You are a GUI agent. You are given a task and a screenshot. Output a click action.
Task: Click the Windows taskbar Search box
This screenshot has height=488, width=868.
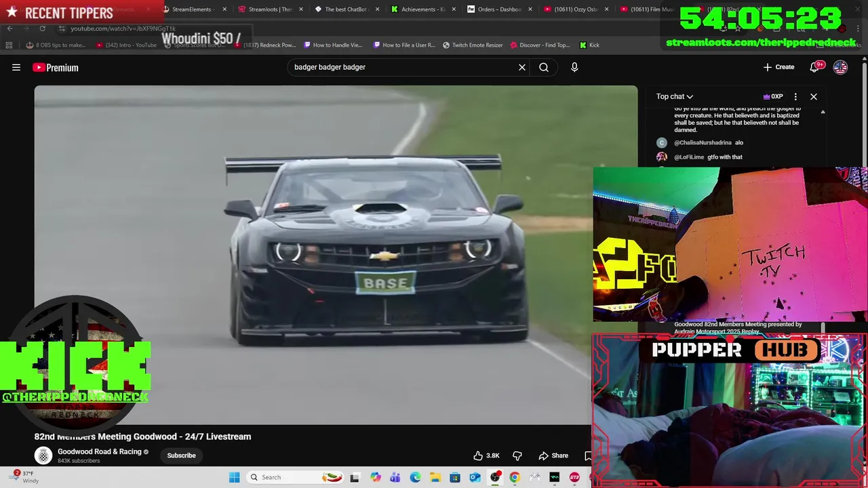pos(295,477)
